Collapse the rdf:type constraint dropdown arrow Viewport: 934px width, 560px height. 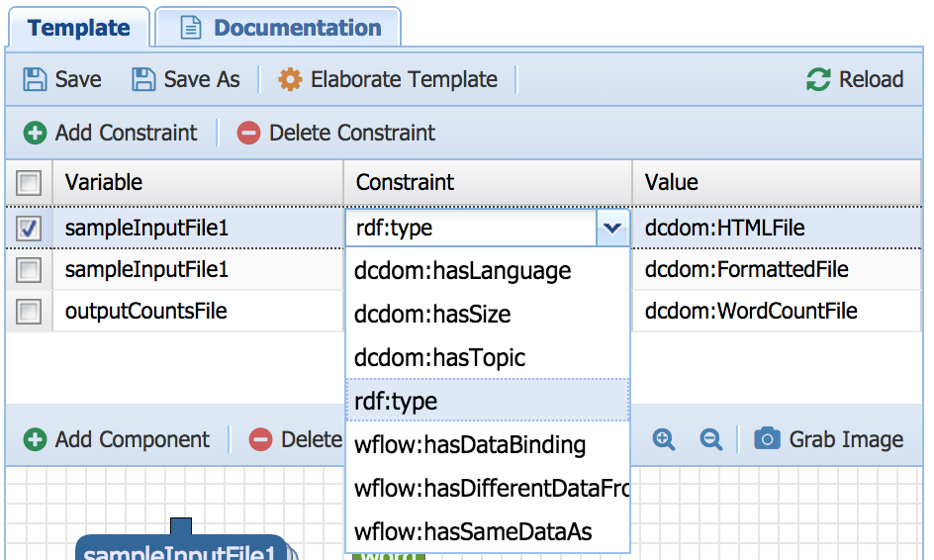(612, 229)
